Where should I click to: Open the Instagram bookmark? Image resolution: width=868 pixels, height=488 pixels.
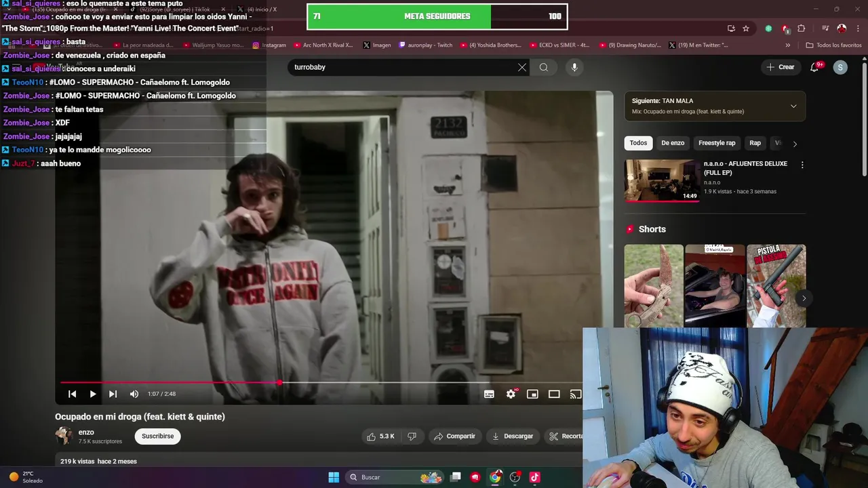[269, 45]
